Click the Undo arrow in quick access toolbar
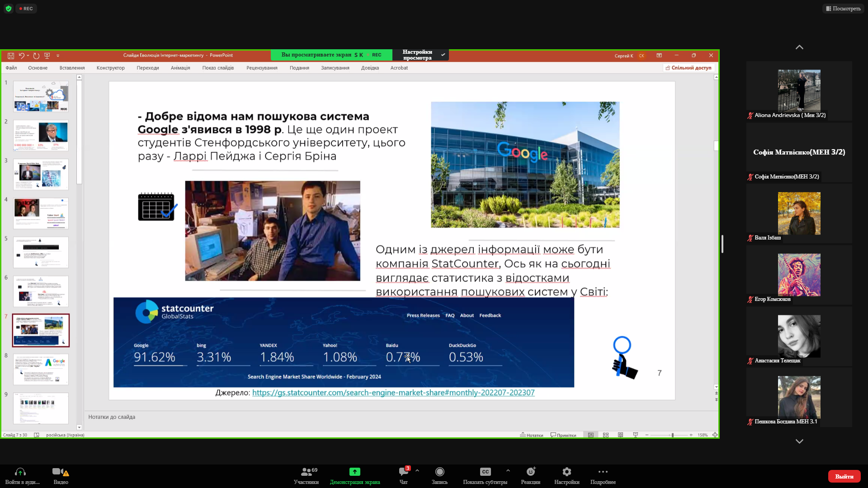 (x=21, y=56)
